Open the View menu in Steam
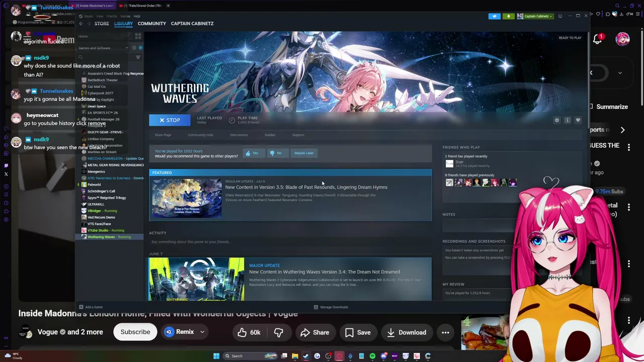The height and width of the screenshot is (362, 644). [x=100, y=16]
